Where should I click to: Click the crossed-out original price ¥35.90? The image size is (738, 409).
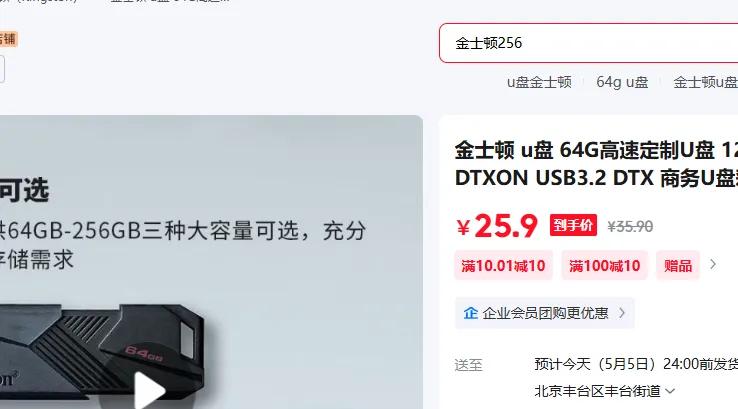coord(630,227)
